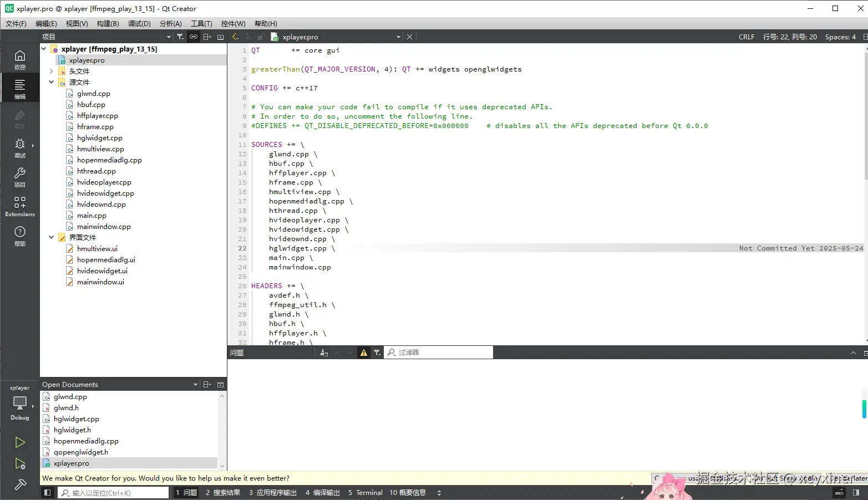Filter the project tree with funnel icon
The height and width of the screenshot is (500, 868).
tap(180, 37)
